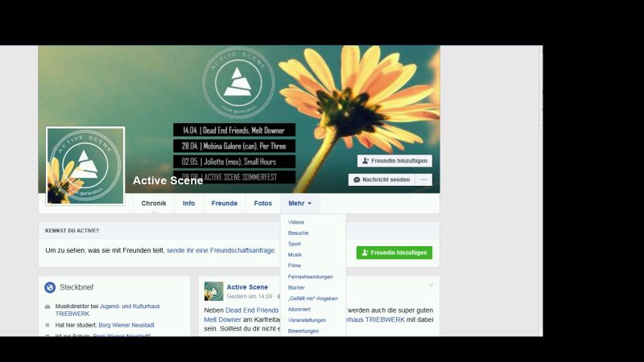Follow the 'sende ihr eine Freundschaftsanfrage' link
This screenshot has width=644, height=362.
[221, 250]
